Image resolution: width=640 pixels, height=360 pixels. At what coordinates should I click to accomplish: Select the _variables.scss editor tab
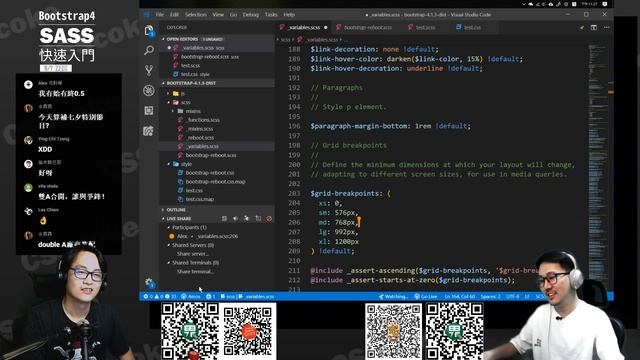pos(304,27)
